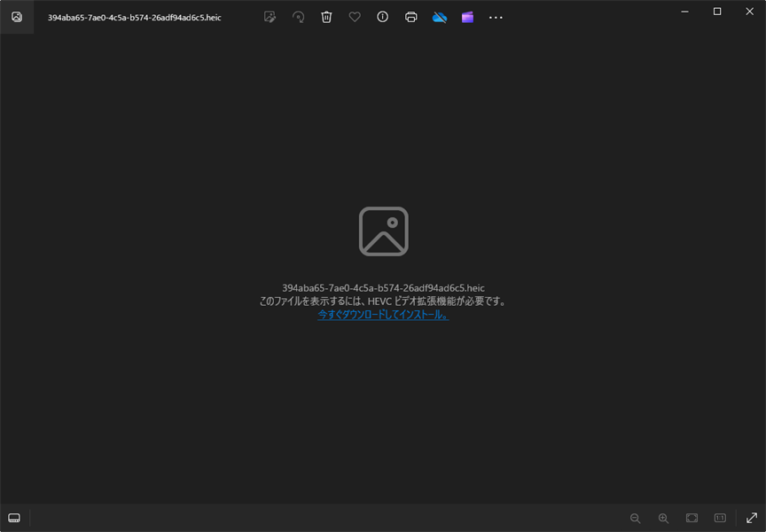The width and height of the screenshot is (766, 532).
Task: Open the See more three-dots menu
Action: [496, 17]
